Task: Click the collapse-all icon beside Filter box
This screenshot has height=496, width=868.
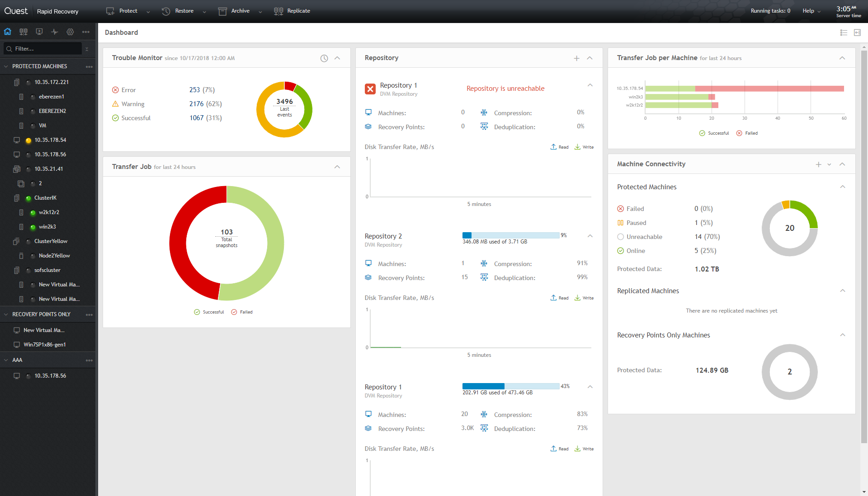Action: click(x=87, y=49)
